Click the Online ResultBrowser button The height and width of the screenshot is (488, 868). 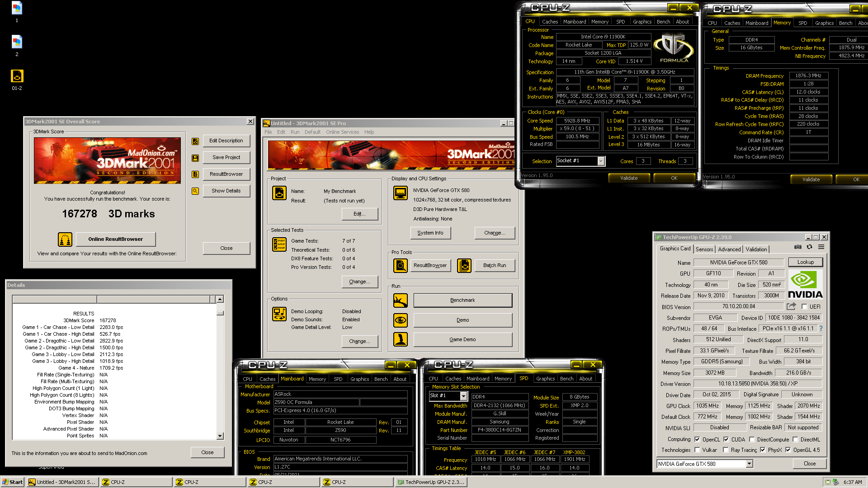115,239
